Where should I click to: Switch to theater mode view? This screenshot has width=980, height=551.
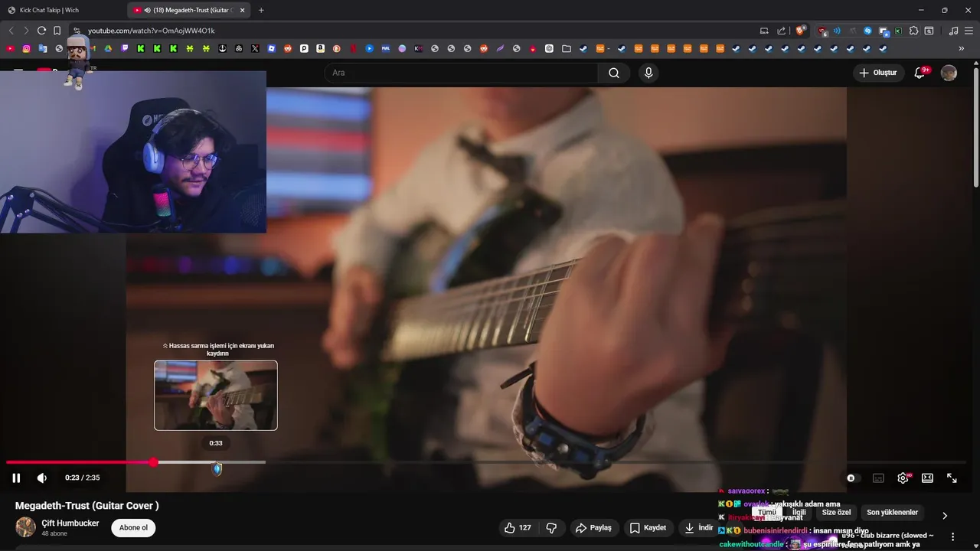click(x=927, y=478)
